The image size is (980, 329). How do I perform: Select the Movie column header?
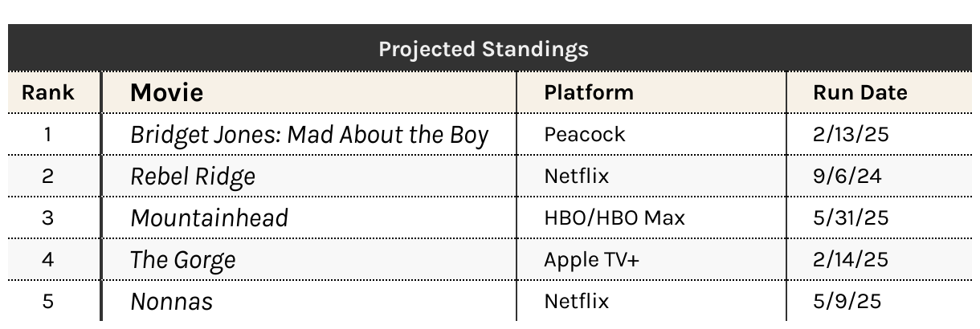[166, 92]
